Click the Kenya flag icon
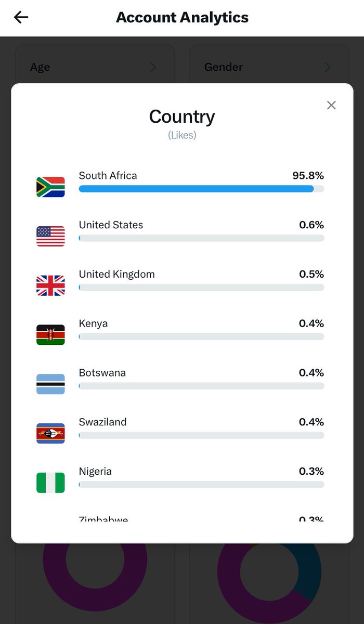This screenshot has width=364, height=624. click(x=50, y=335)
